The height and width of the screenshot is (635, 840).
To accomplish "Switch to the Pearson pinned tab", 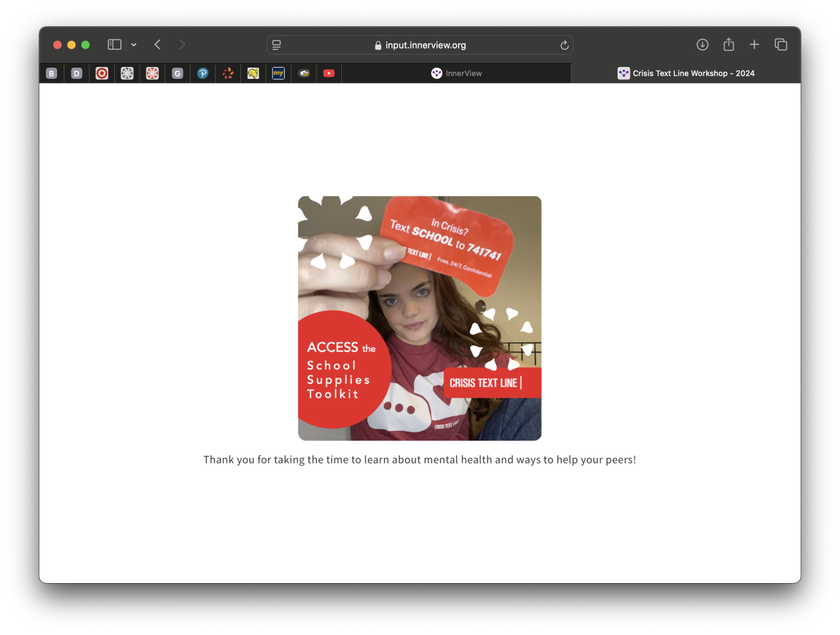I will coord(203,74).
